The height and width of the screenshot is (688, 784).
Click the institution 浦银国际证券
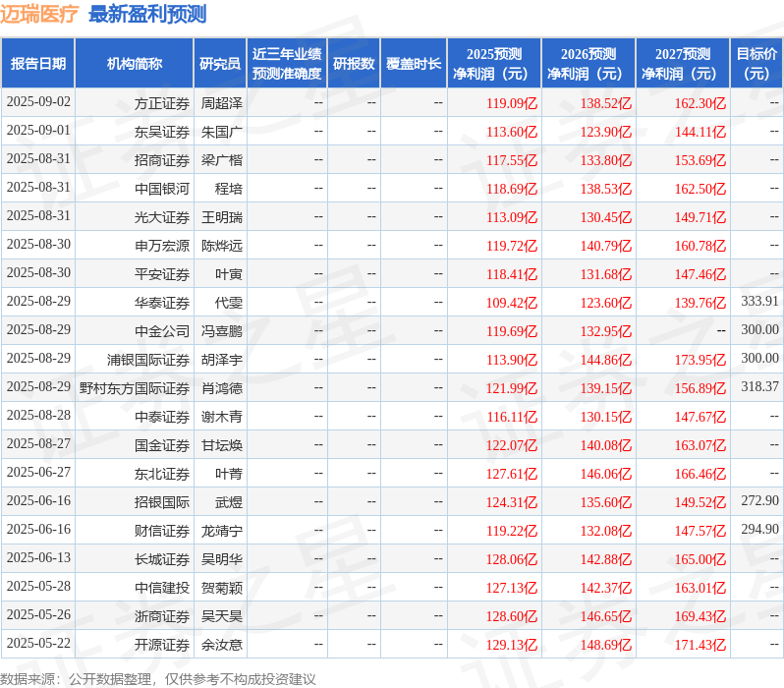pyautogui.click(x=148, y=361)
